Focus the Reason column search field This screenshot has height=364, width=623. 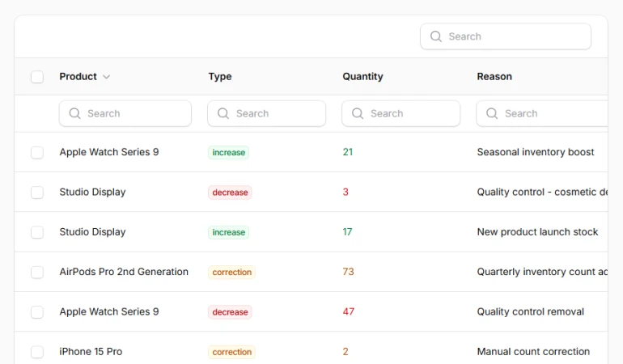[x=542, y=114]
